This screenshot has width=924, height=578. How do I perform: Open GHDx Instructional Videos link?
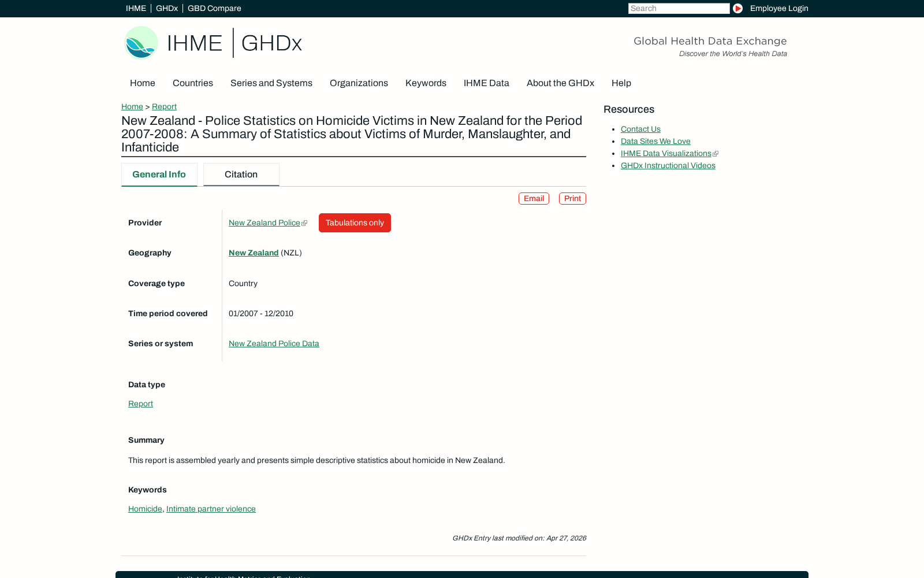tap(668, 165)
